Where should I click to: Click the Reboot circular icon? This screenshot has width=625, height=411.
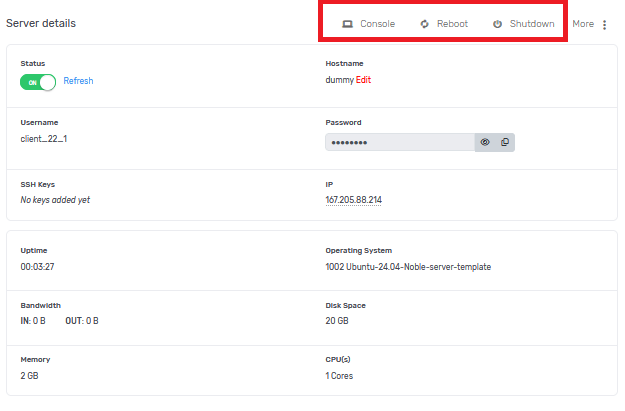coord(425,24)
